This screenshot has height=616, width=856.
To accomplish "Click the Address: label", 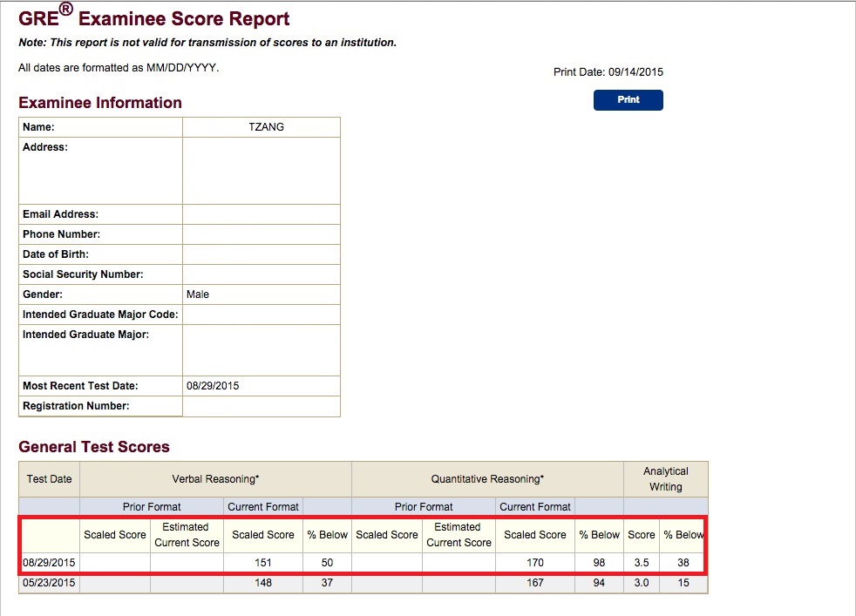I will 44,147.
